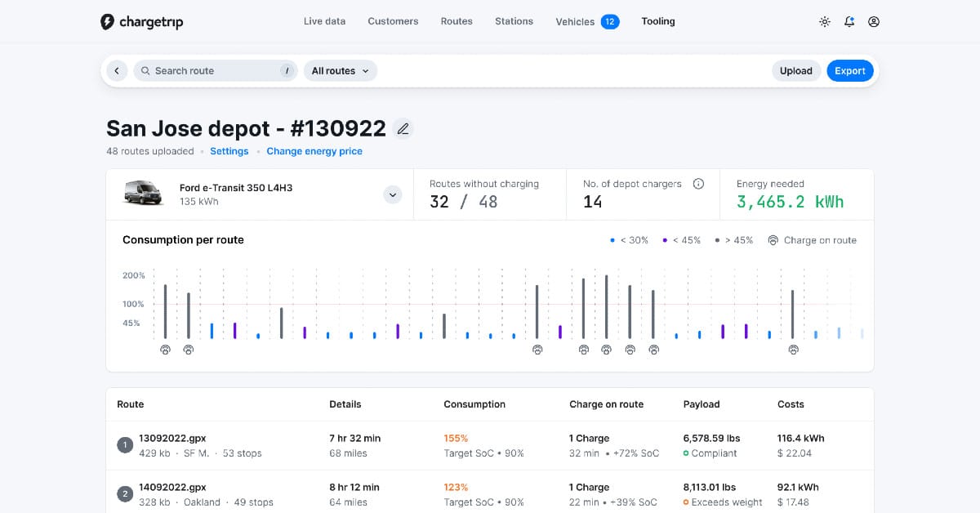This screenshot has width=980, height=513.
Task: Show info about number of depot chargers
Action: pos(698,184)
